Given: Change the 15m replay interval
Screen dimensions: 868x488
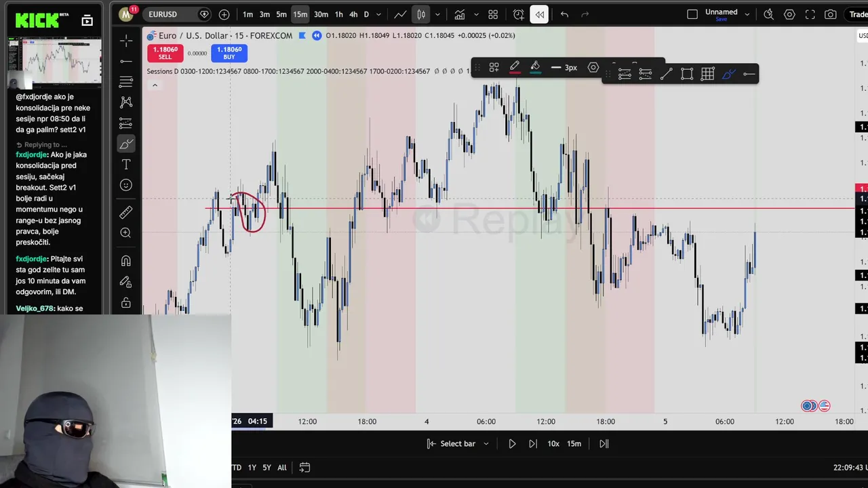Looking at the screenshot, I should [x=574, y=444].
